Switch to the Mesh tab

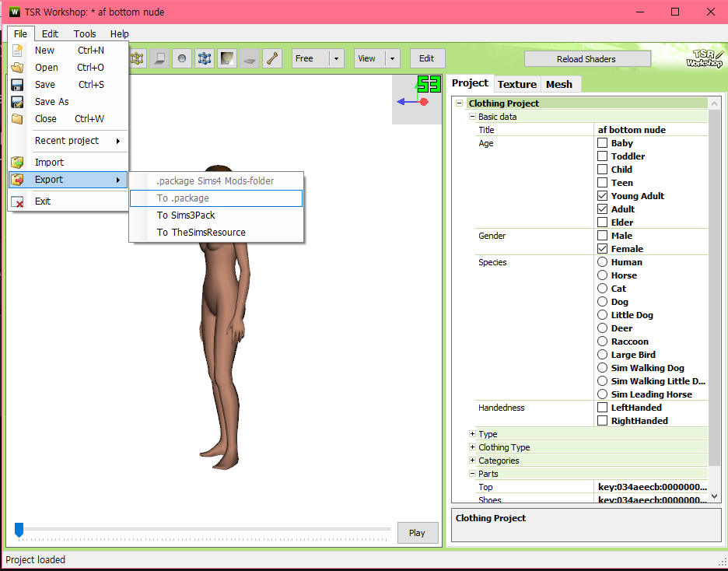(559, 84)
